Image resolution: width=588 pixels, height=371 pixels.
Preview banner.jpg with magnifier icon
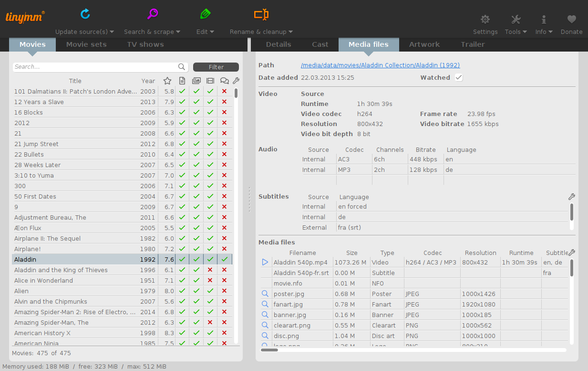point(265,315)
